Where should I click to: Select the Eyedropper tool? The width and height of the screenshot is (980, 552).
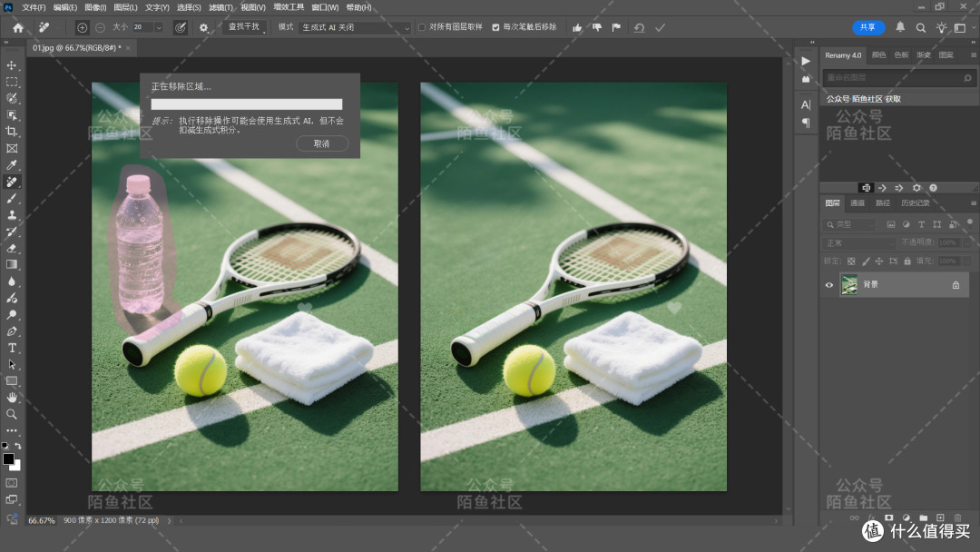pyautogui.click(x=11, y=165)
